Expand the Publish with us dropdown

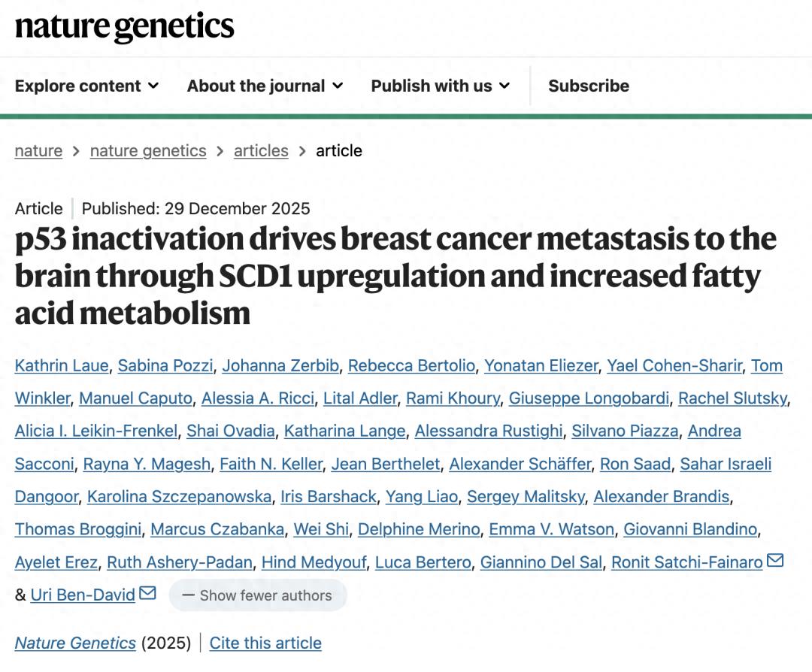(x=440, y=86)
